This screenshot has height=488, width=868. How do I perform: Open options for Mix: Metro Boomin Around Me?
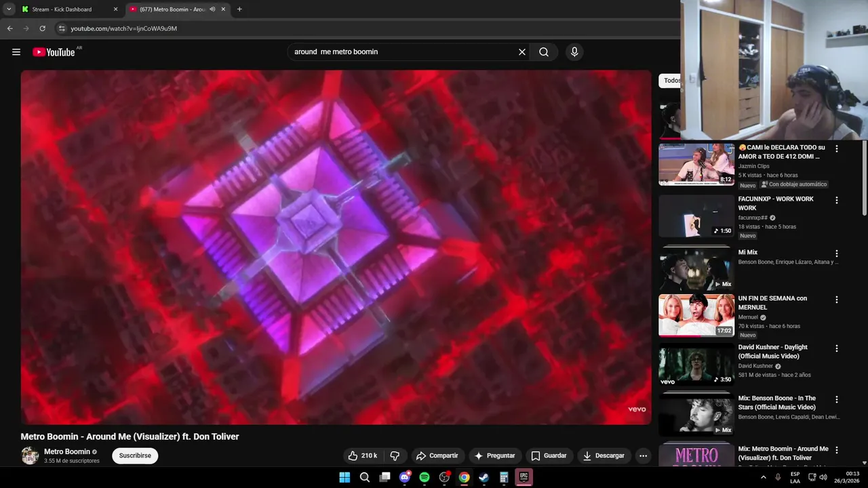point(837,450)
